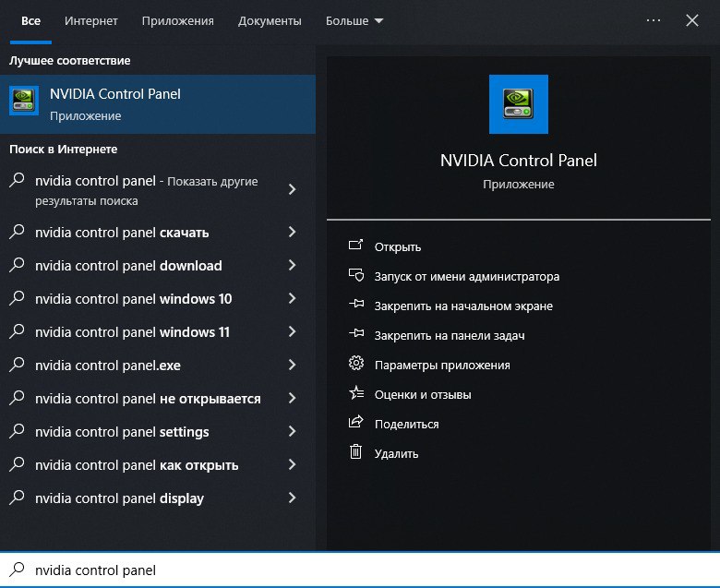Expand arrow for 'nvidia control panel.exe'
720x588 pixels.
click(292, 365)
